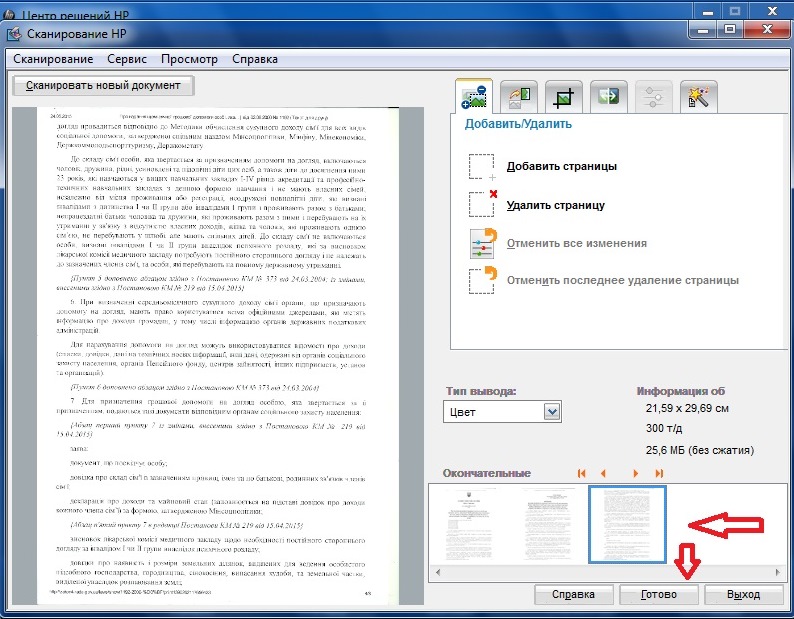Close the Центр решений HP window

click(772, 11)
